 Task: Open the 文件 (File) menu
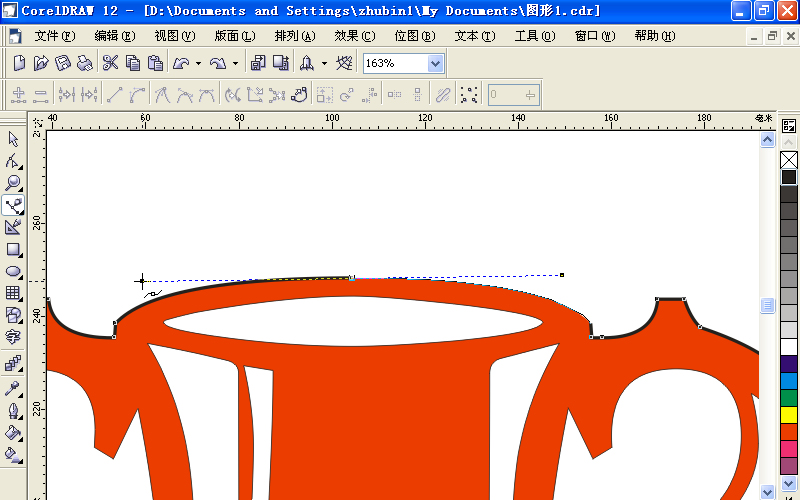(55, 36)
